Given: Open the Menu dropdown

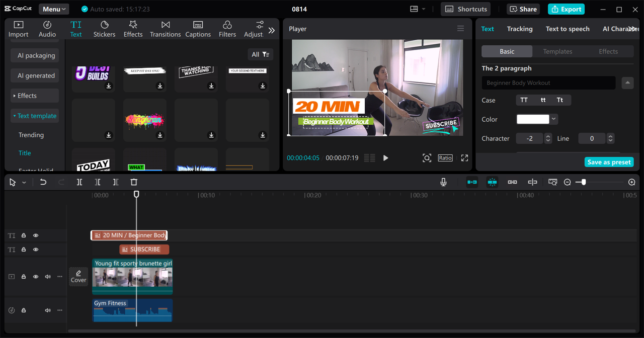Looking at the screenshot, I should [x=54, y=9].
